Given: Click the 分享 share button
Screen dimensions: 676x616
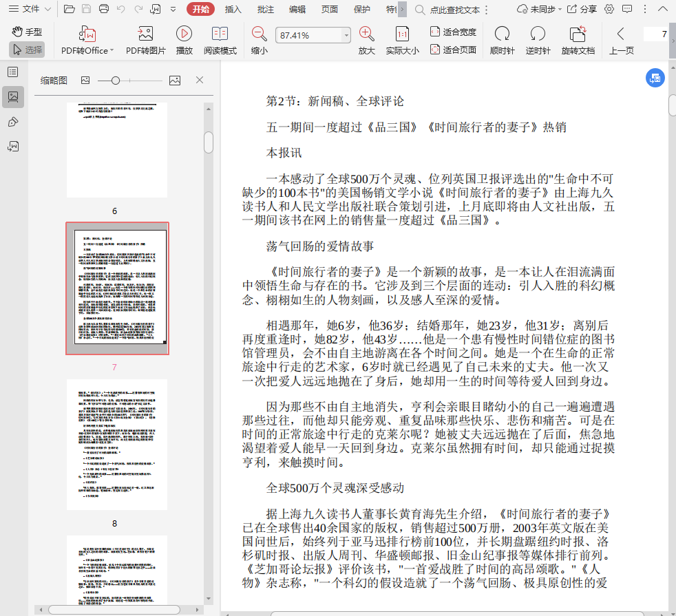Looking at the screenshot, I should tap(582, 9).
